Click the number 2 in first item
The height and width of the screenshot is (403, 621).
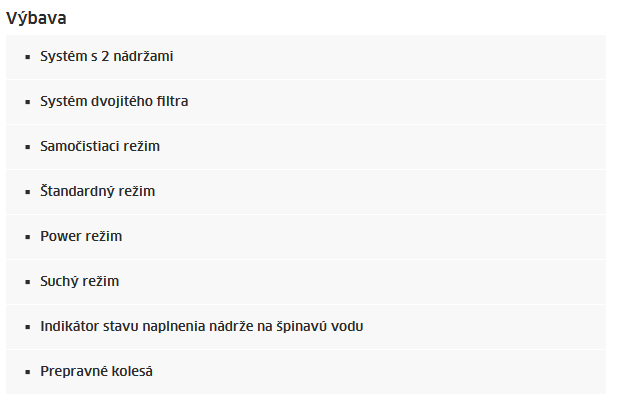(x=105, y=57)
